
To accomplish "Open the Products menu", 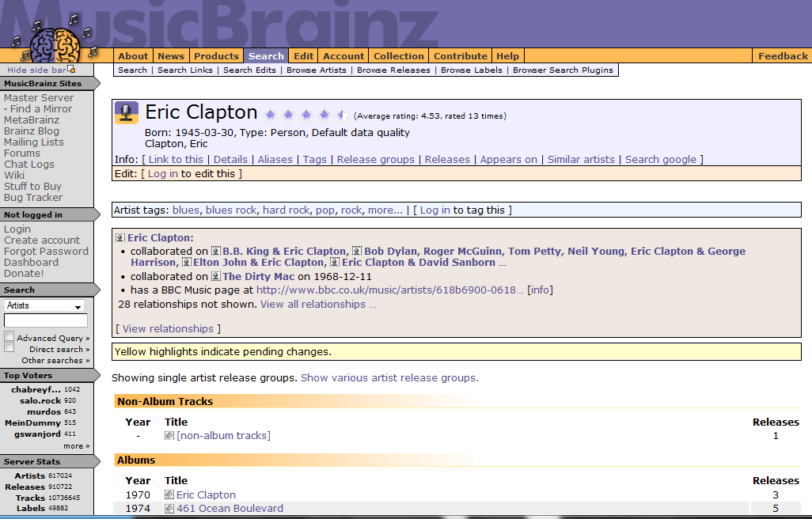I will coord(217,56).
